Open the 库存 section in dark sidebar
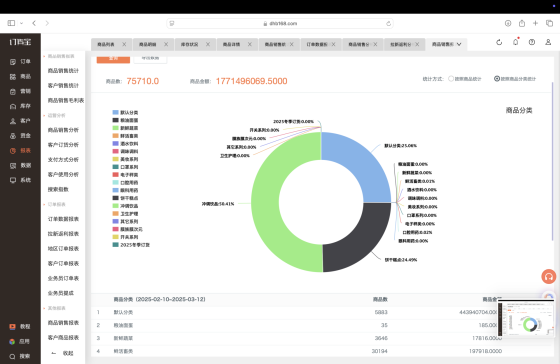Image resolution: width=560 pixels, height=364 pixels. tap(20, 106)
